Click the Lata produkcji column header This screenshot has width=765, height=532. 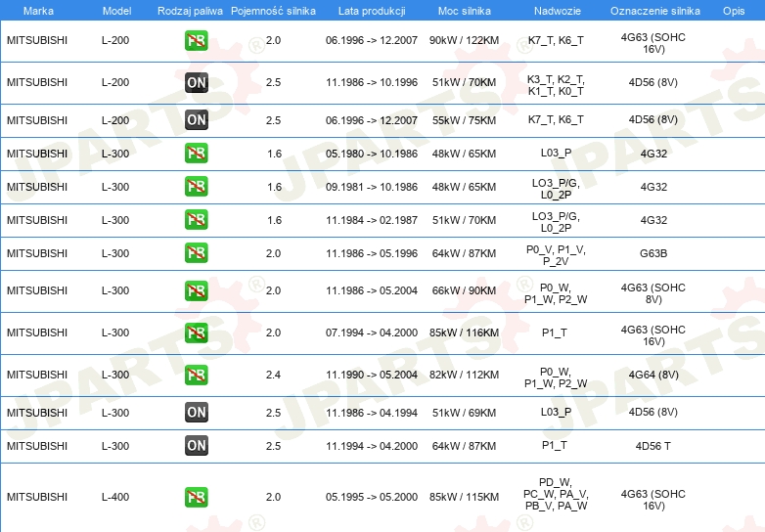[x=372, y=11]
